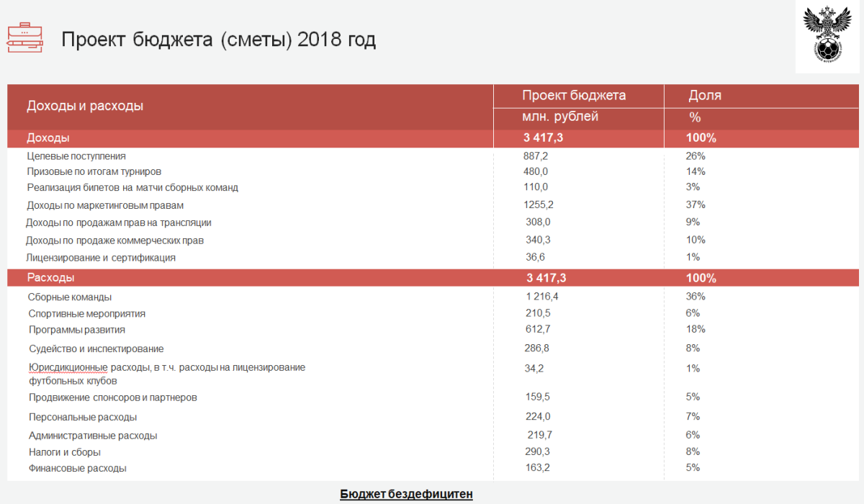This screenshot has height=504, width=864.
Task: Select the 'Целевые поступления' row label
Action: click(76, 156)
